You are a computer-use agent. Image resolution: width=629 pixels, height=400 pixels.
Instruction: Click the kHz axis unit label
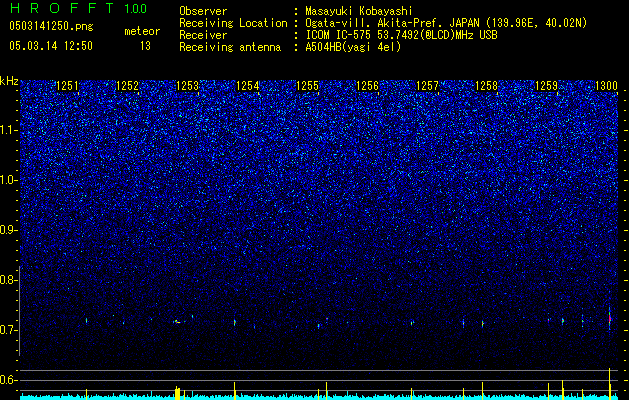click(x=9, y=81)
